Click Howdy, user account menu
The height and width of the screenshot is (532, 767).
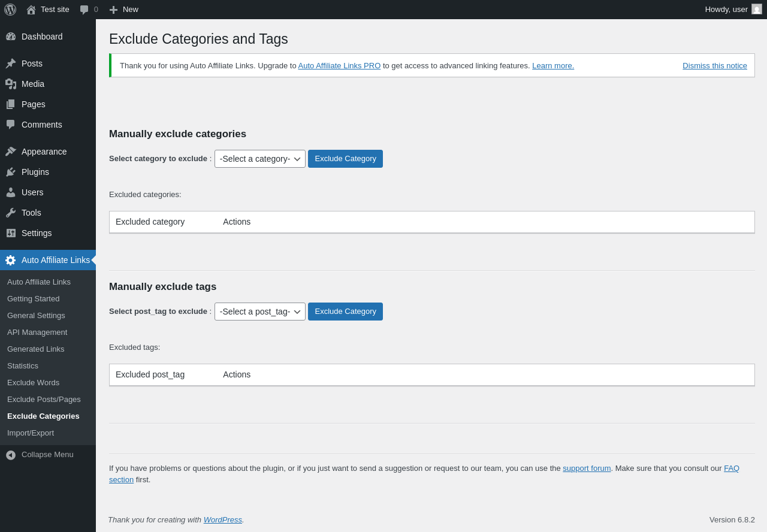pyautogui.click(x=733, y=9)
